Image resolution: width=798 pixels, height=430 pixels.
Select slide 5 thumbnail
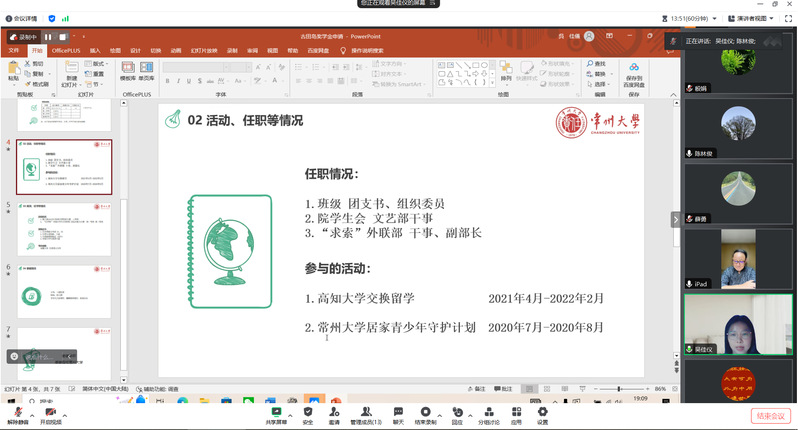(64, 229)
